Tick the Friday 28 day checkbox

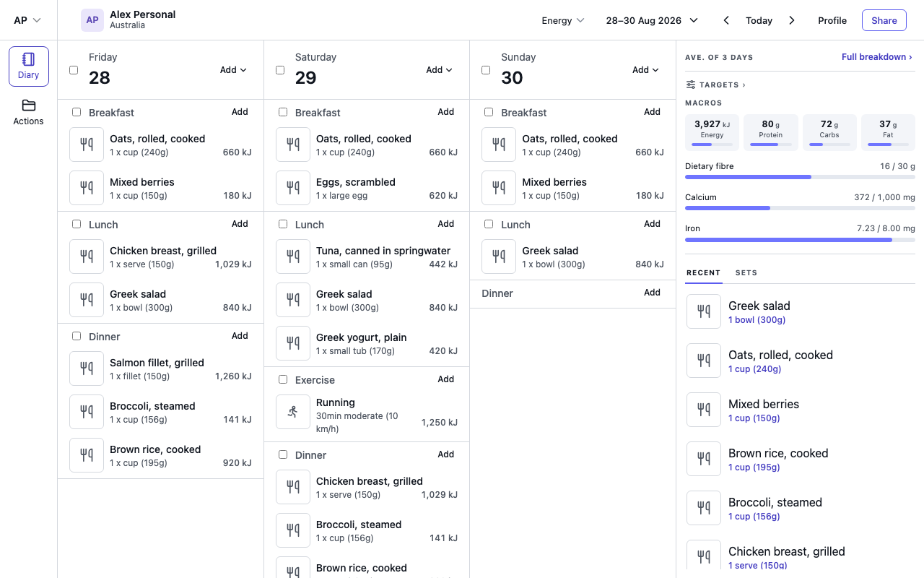pyautogui.click(x=74, y=70)
